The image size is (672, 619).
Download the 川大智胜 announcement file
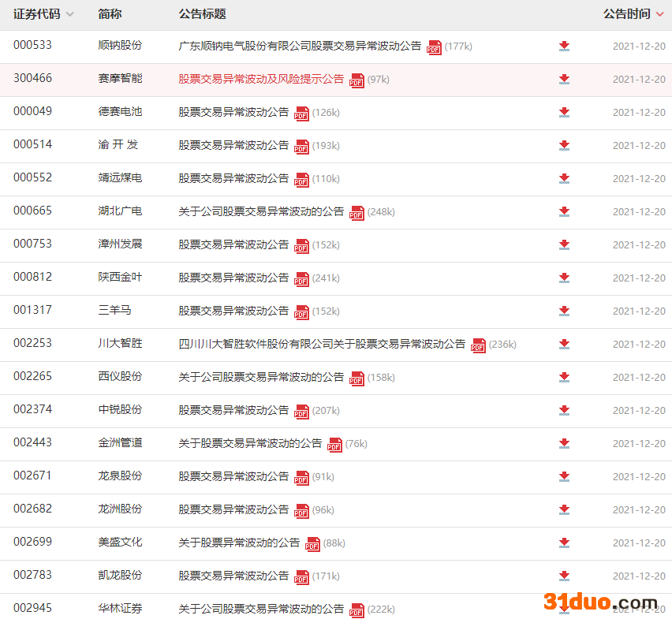[x=564, y=344]
